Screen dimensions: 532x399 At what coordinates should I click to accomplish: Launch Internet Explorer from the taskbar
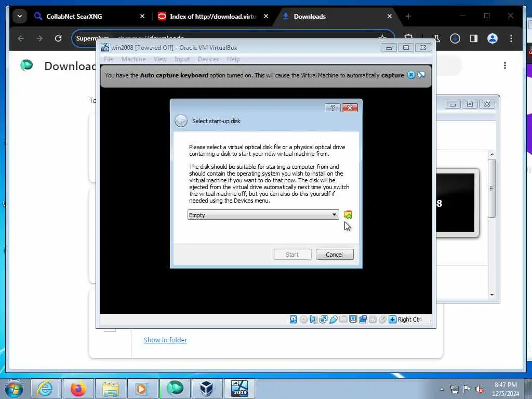[x=45, y=389]
